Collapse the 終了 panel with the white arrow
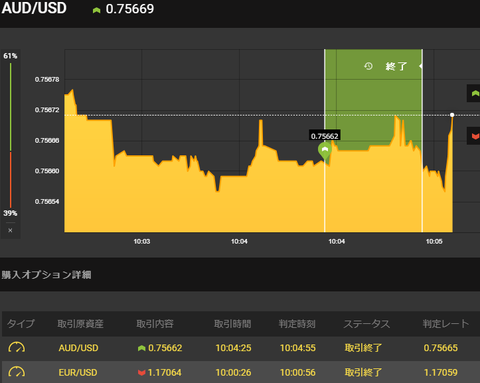 [421, 66]
